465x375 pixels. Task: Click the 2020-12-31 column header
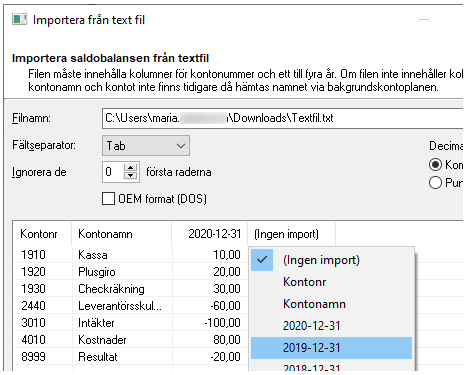pyautogui.click(x=210, y=234)
